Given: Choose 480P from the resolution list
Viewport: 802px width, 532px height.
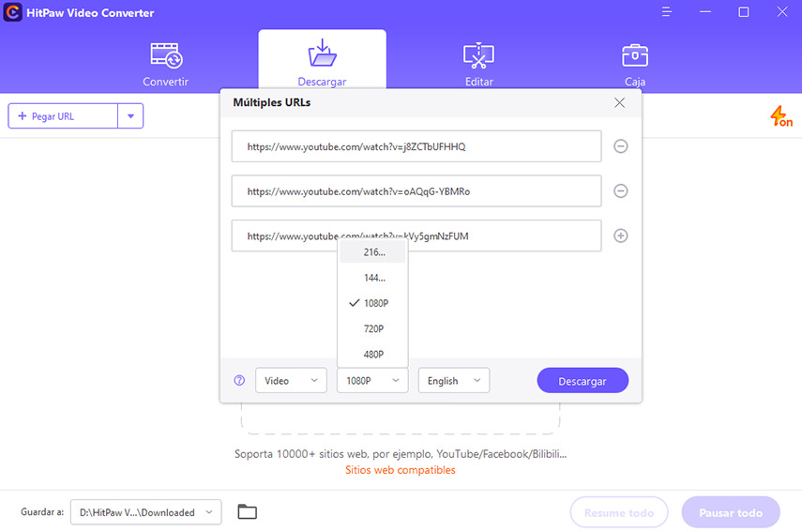Looking at the screenshot, I should (x=373, y=354).
